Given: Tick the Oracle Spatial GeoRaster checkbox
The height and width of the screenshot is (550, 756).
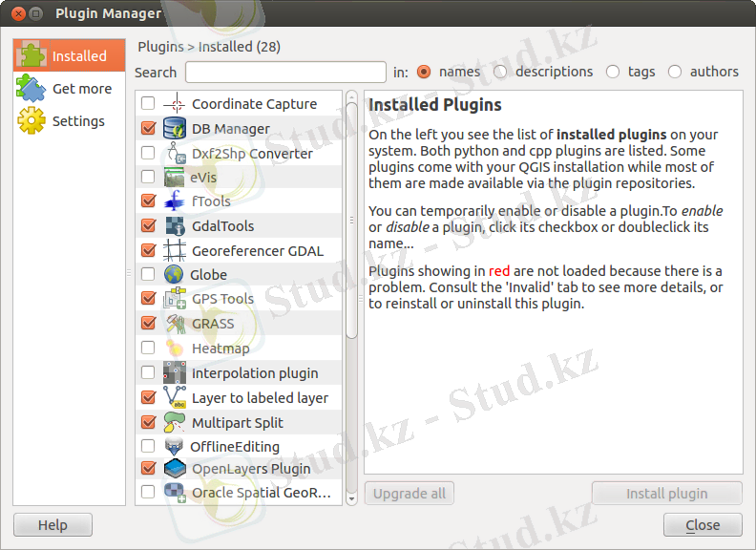Looking at the screenshot, I should [x=148, y=492].
